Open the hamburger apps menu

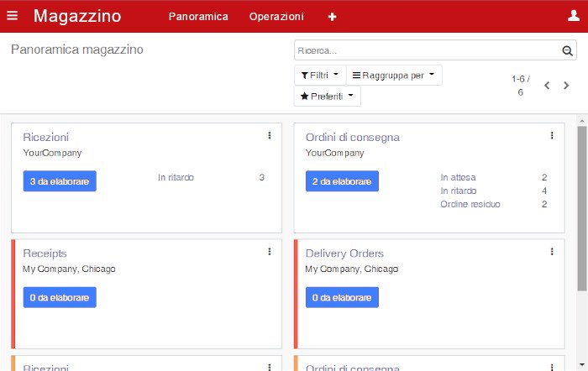click(12, 16)
